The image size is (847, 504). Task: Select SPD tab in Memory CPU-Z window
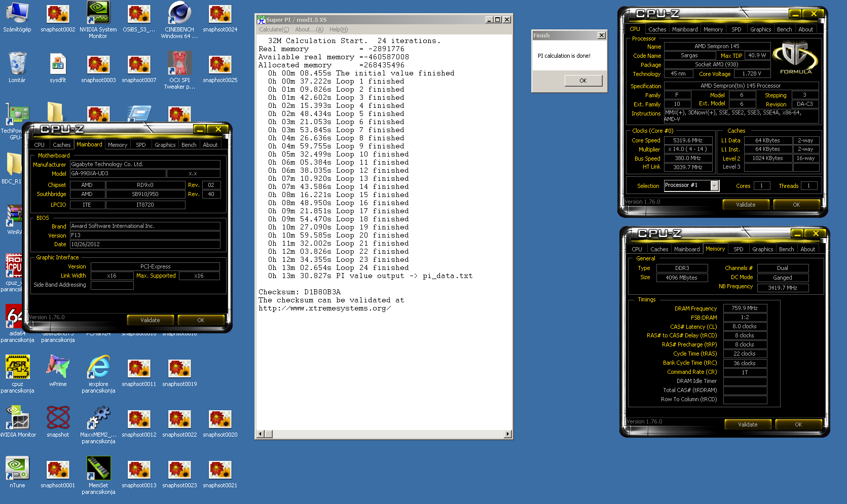(739, 249)
